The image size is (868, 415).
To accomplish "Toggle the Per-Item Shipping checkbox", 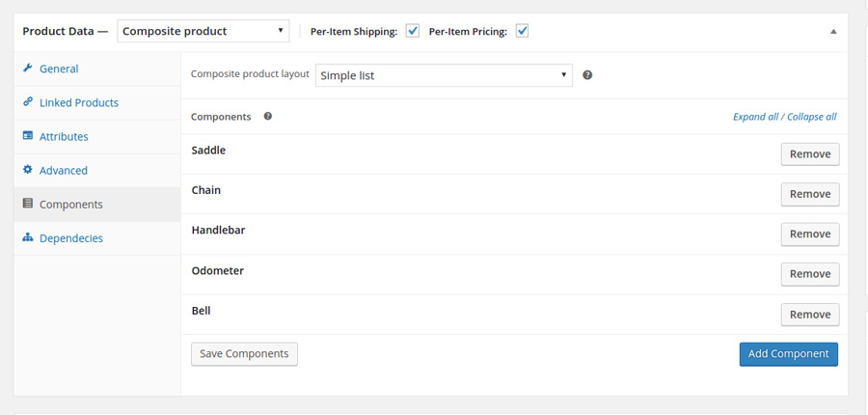I will 413,31.
